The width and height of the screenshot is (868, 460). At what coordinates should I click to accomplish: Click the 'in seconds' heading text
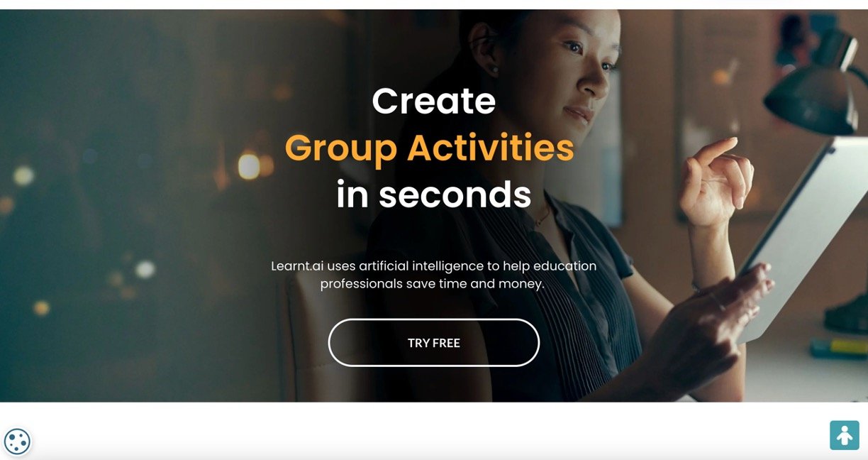point(434,194)
